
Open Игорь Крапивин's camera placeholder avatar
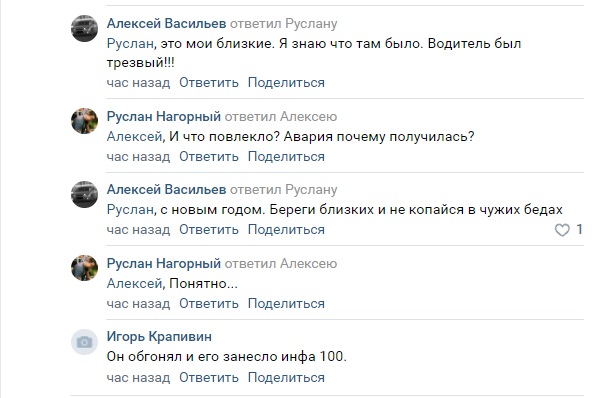[84, 342]
